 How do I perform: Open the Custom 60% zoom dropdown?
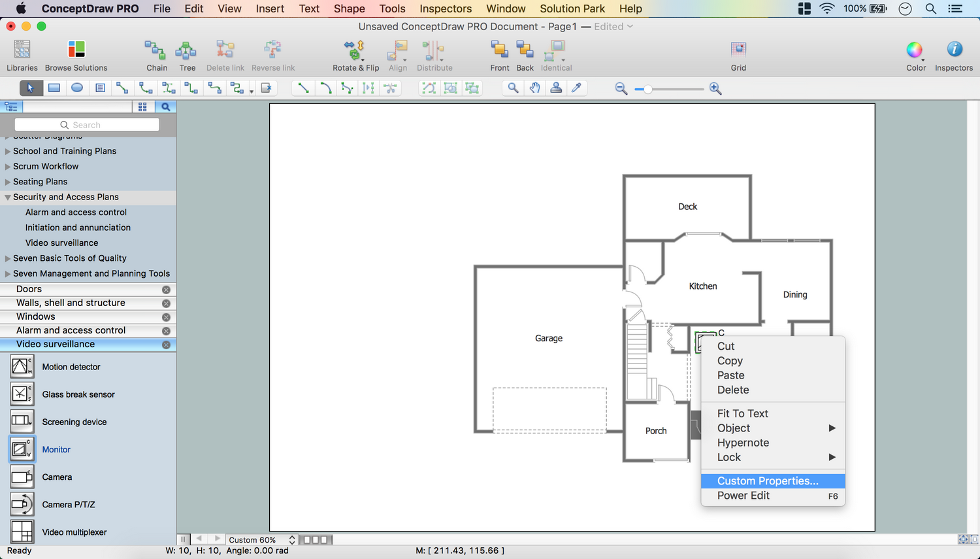261,540
